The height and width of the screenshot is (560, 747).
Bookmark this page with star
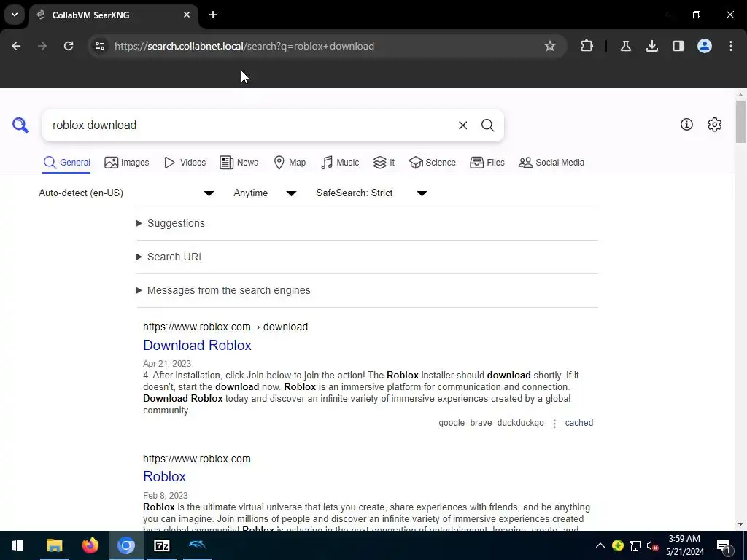click(550, 46)
